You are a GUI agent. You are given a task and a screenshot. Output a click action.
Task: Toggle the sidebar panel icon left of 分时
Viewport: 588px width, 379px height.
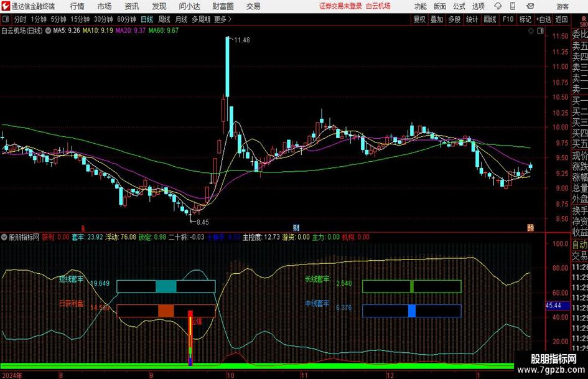pos(6,19)
